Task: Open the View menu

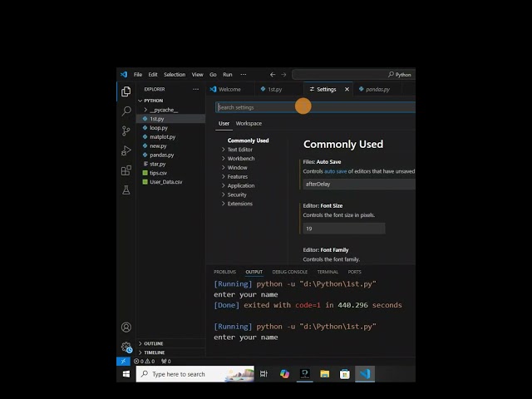Action: point(198,74)
